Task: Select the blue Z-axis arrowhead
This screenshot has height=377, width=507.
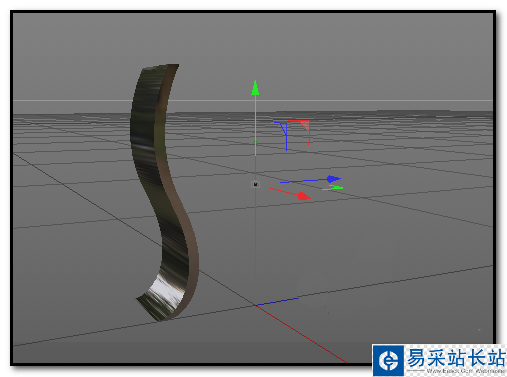Action: [x=333, y=179]
